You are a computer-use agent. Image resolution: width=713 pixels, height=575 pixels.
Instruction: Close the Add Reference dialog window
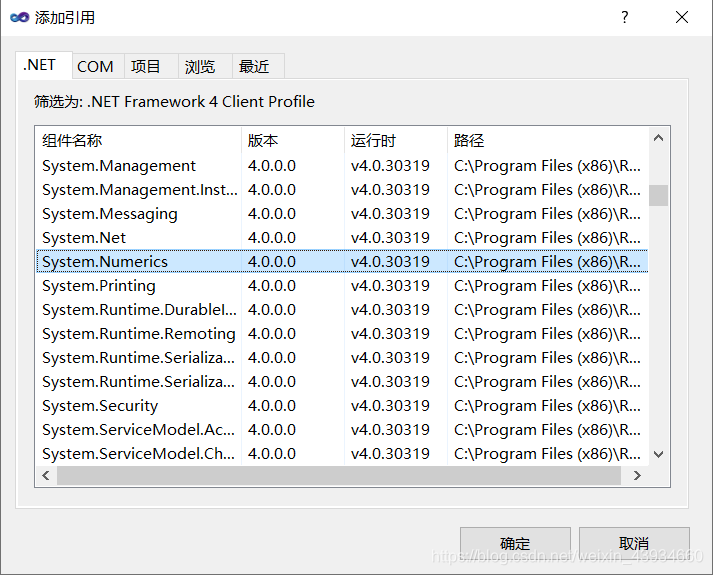pos(682,17)
